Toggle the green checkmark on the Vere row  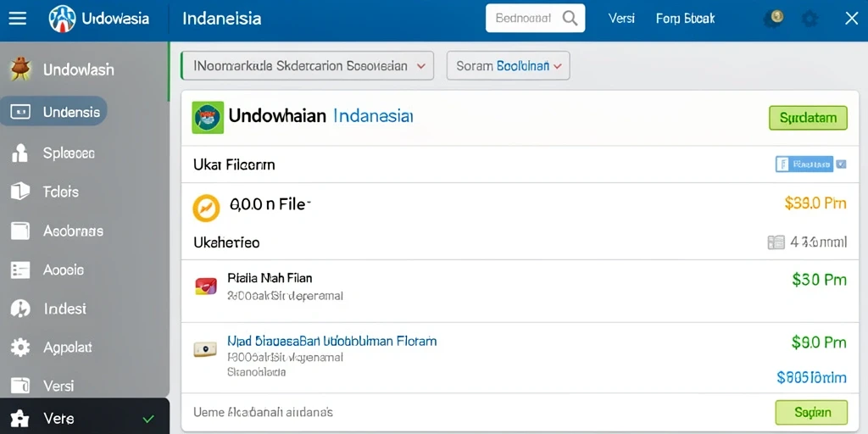147,419
